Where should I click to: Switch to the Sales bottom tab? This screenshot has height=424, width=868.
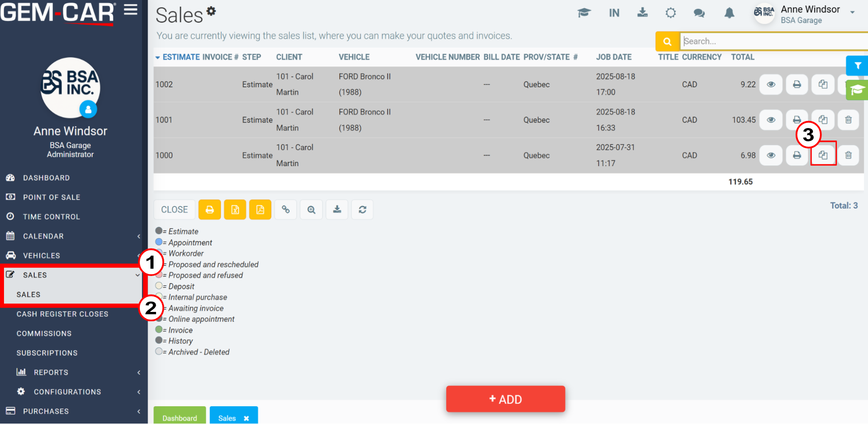227,418
